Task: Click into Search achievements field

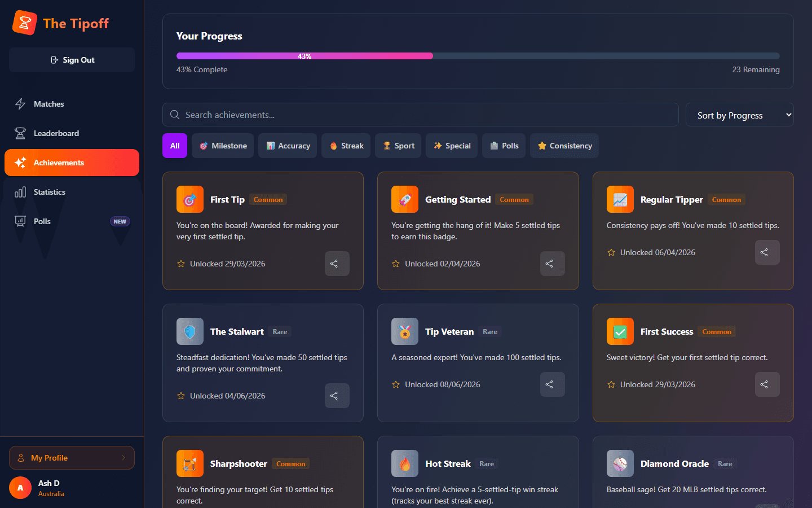Action: coord(421,115)
